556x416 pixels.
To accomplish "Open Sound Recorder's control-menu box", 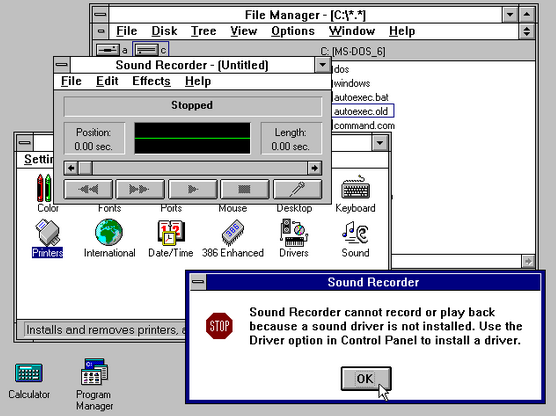I will (x=62, y=65).
